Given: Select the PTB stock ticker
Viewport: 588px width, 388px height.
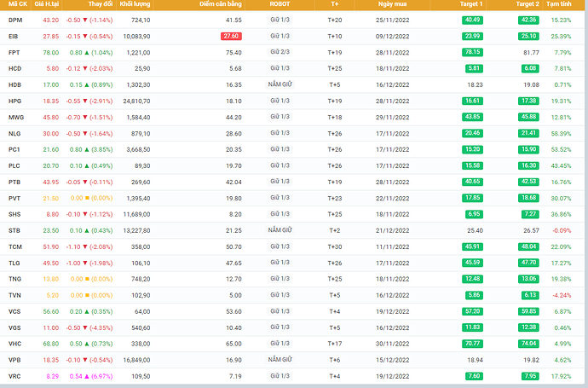Looking at the screenshot, I should pos(14,182).
